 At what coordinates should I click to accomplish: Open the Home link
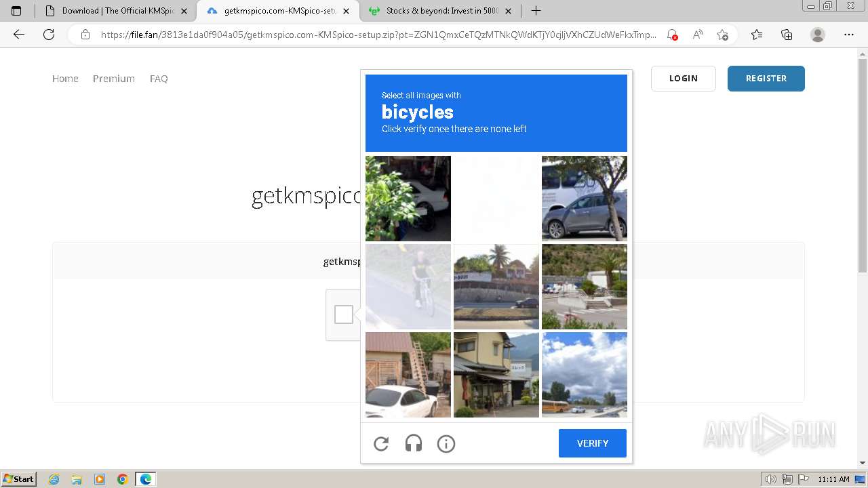65,79
